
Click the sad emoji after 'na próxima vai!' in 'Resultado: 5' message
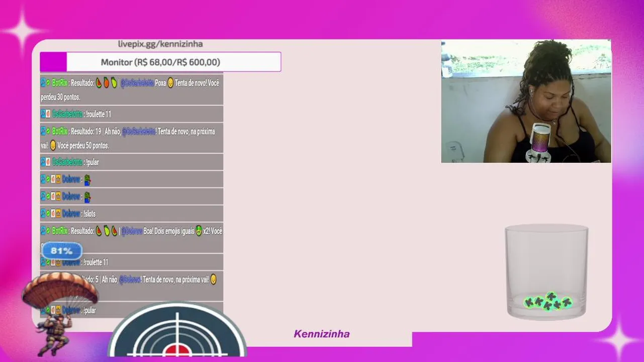[214, 280]
